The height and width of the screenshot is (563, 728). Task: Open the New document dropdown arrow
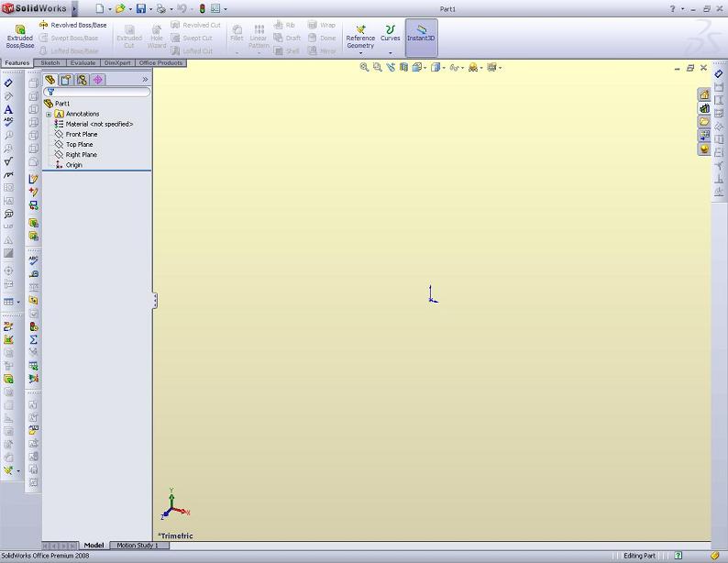click(x=110, y=9)
